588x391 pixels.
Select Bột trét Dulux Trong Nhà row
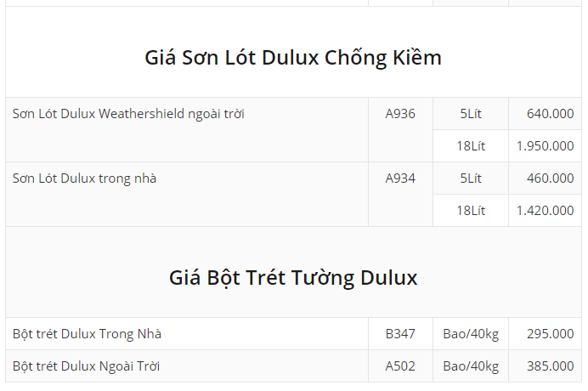(87, 334)
